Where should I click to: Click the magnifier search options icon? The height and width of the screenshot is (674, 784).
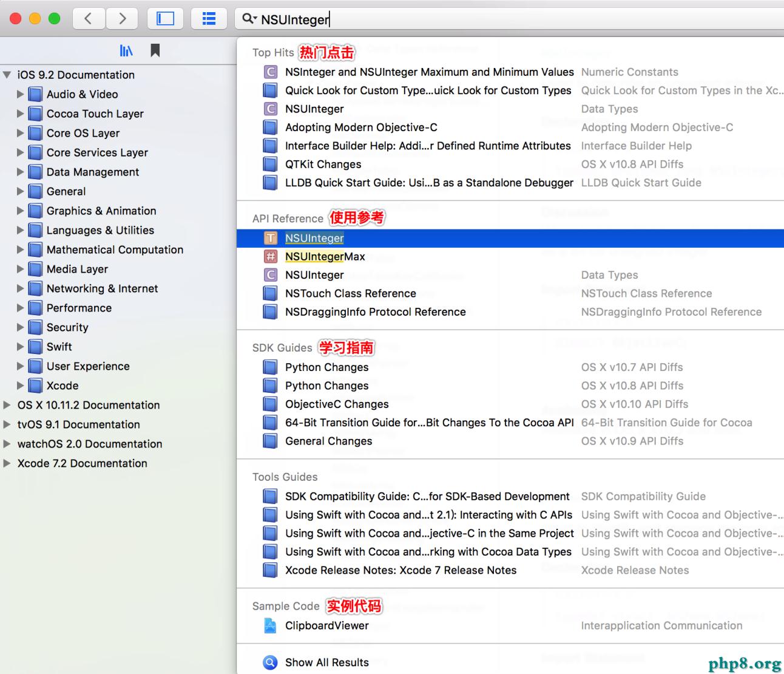[x=249, y=19]
